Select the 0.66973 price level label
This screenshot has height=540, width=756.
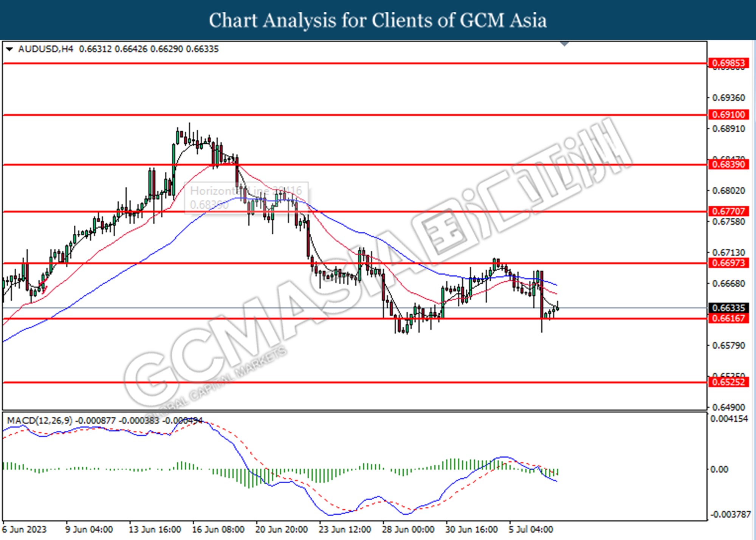[x=728, y=263]
